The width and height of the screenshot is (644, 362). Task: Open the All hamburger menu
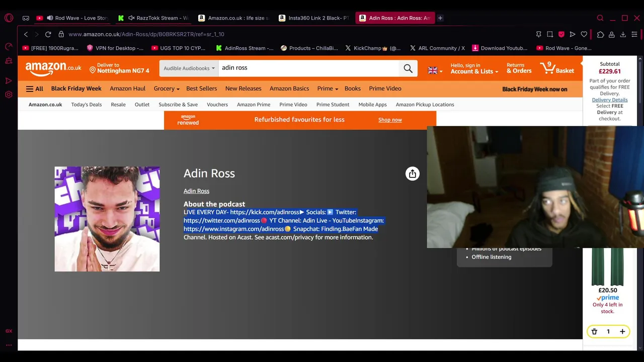coord(35,89)
